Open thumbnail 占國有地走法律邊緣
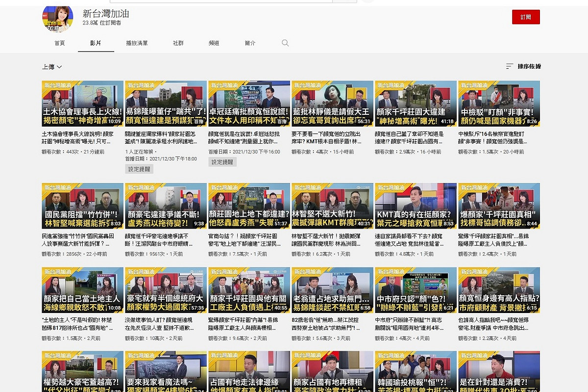Viewport: 588px width, 392px height. click(x=249, y=371)
